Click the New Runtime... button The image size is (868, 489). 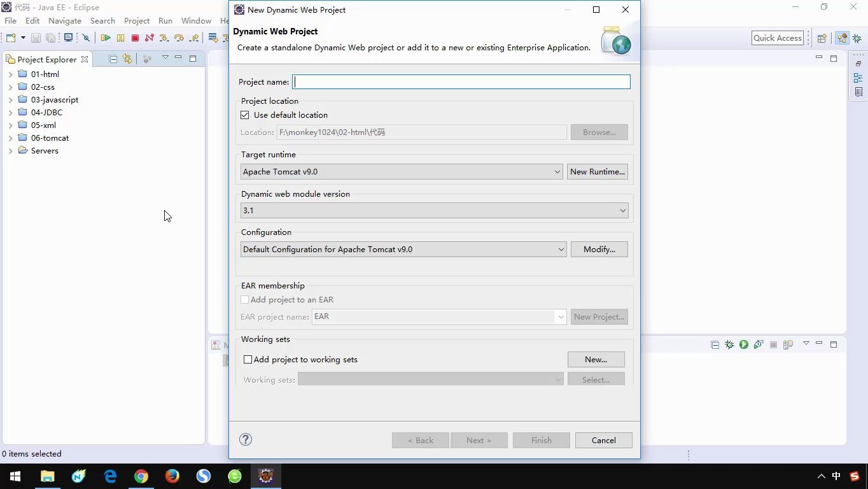point(598,172)
